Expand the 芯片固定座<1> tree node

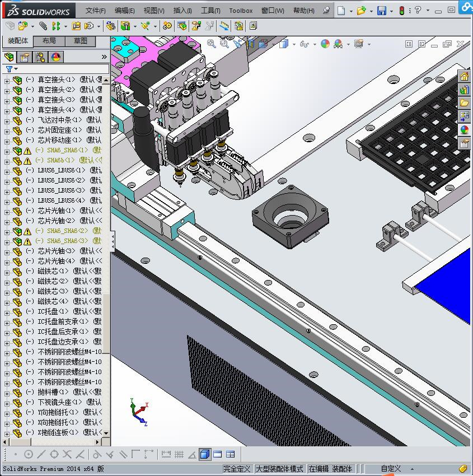[7, 132]
